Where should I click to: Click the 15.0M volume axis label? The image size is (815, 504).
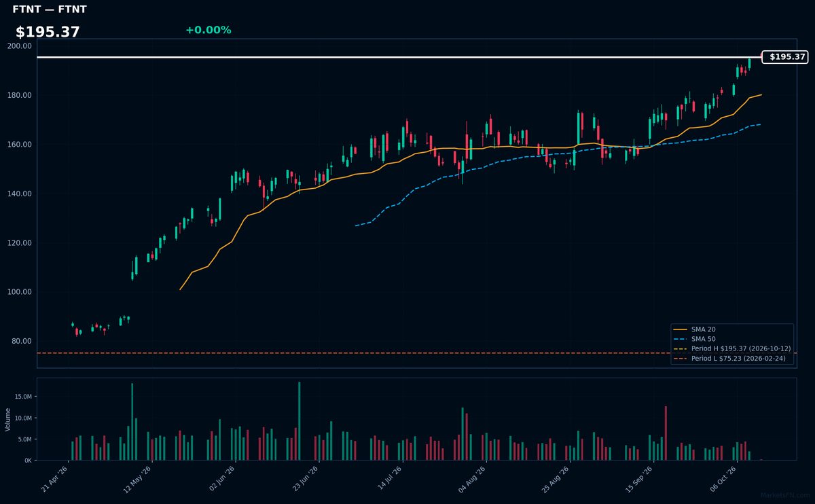(22, 396)
